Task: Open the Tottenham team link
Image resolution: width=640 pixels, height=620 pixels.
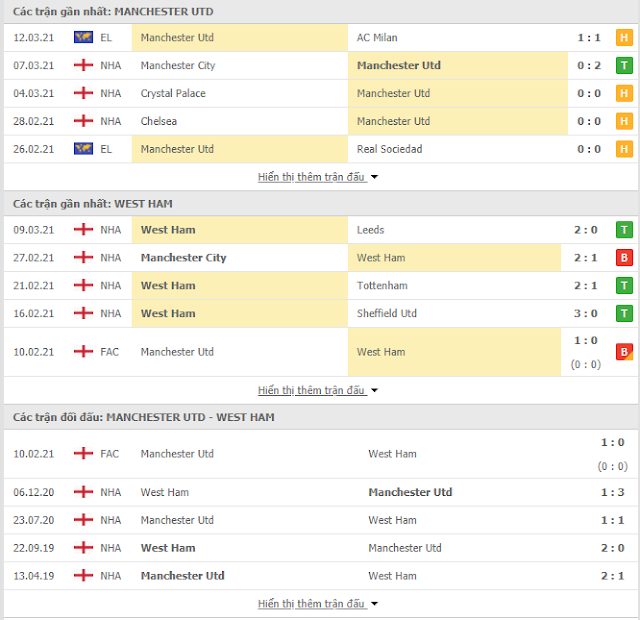Action: coord(382,285)
